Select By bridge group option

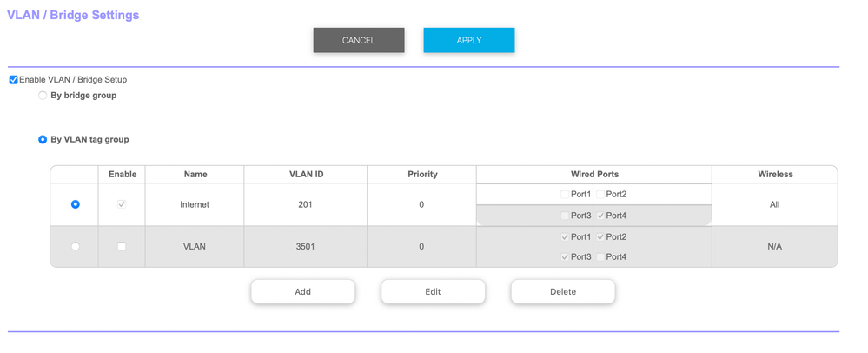(x=43, y=96)
